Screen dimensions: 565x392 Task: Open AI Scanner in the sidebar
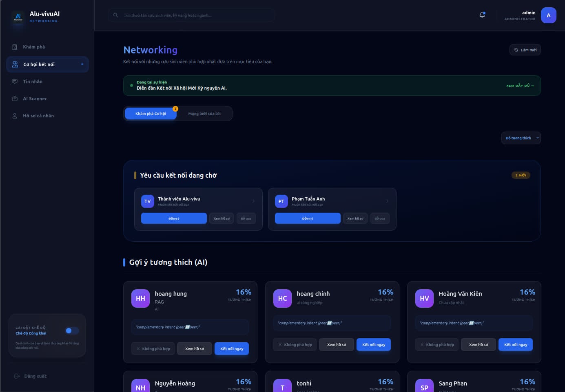click(47, 99)
